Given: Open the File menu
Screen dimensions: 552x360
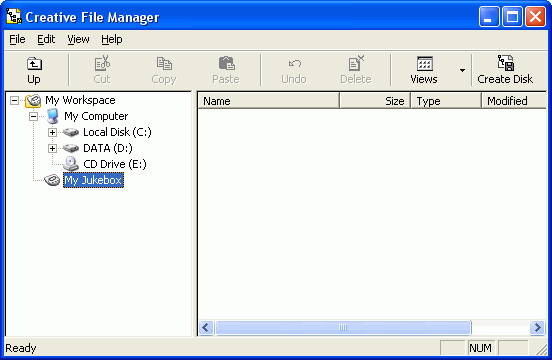Looking at the screenshot, I should (17, 39).
